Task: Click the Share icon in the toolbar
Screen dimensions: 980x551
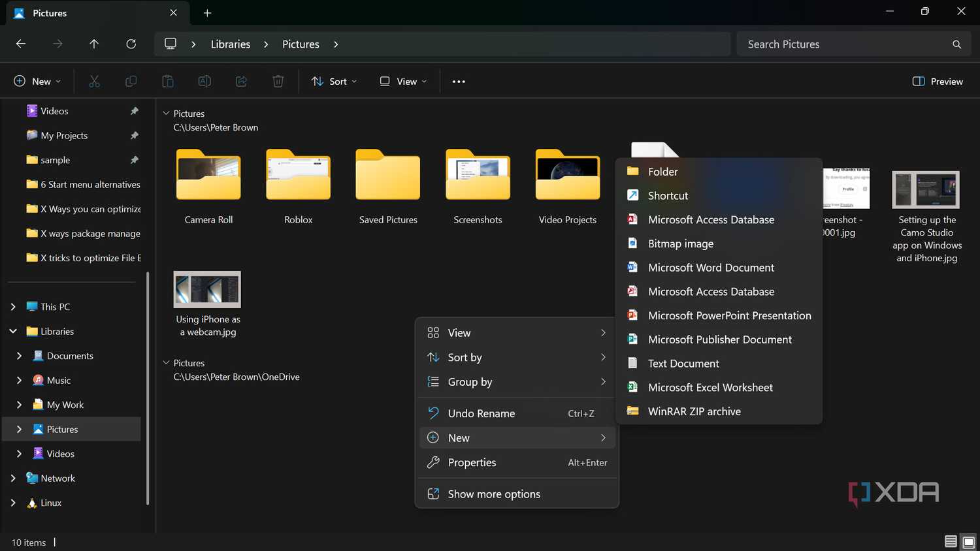Action: [241, 82]
